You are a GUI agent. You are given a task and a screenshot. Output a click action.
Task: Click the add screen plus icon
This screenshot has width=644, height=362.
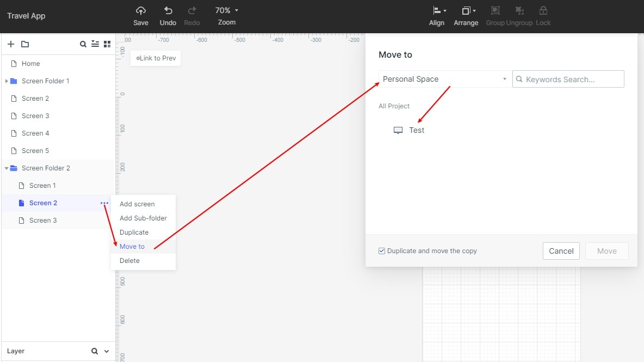(x=10, y=44)
